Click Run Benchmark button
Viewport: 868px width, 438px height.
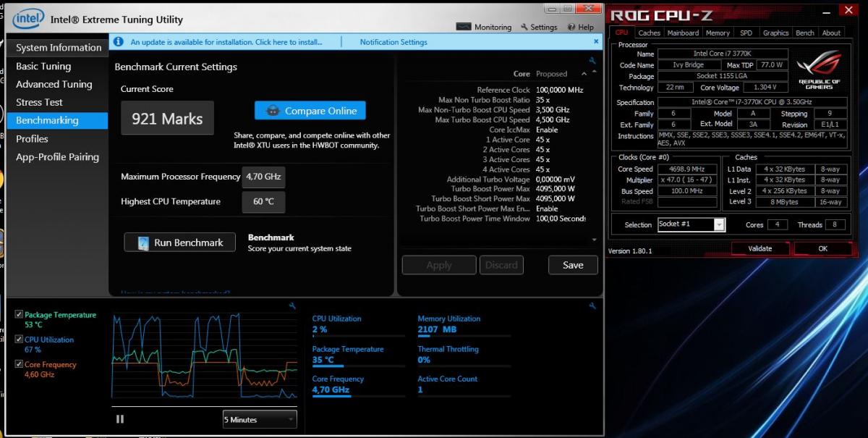180,243
